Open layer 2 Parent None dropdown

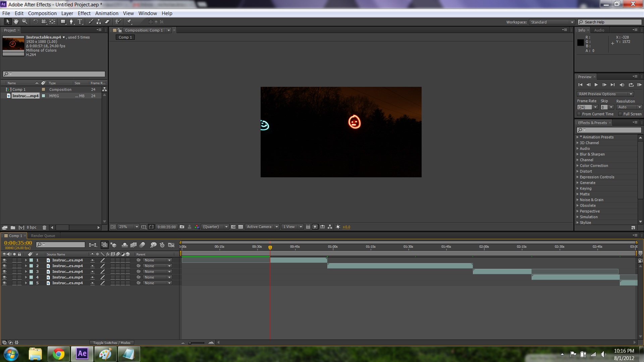pos(157,266)
